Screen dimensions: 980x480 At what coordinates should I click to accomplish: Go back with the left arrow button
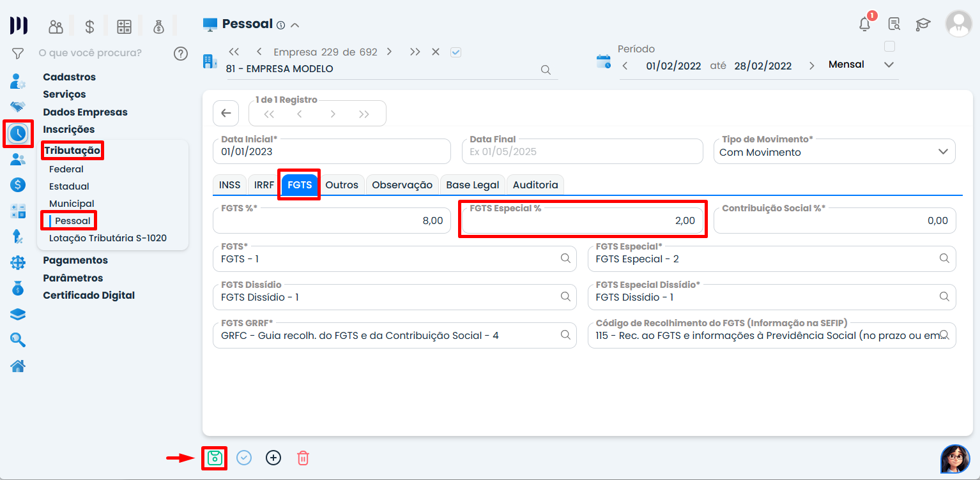click(226, 113)
